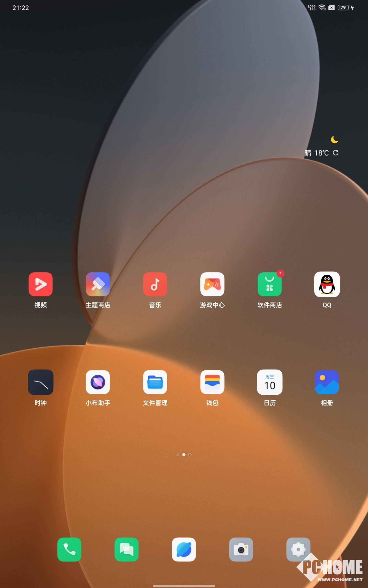Image resolution: width=368 pixels, height=588 pixels.
Task: Open the 时钟 clock app
Action: [x=40, y=382]
